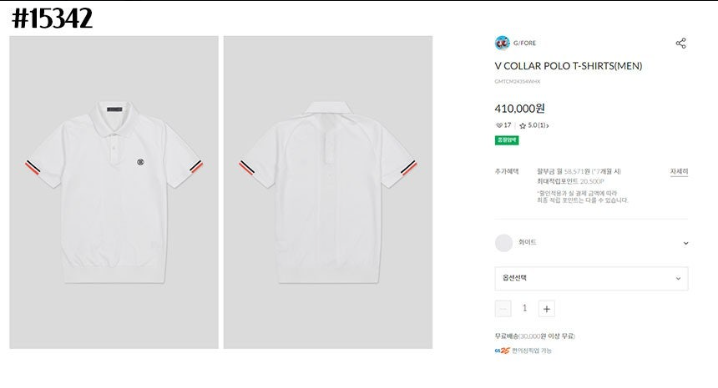Expand the 화이트 color selector chevron

coord(685,243)
